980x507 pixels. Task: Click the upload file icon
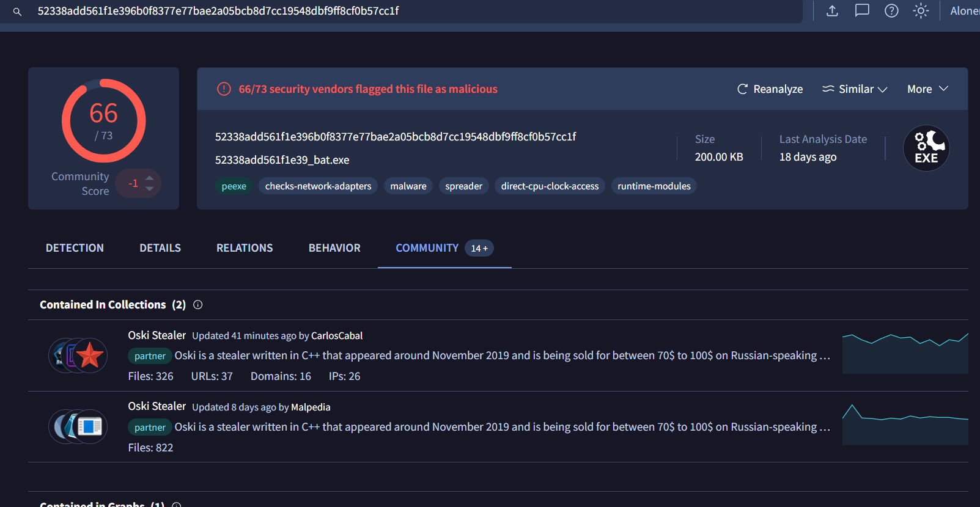click(832, 11)
